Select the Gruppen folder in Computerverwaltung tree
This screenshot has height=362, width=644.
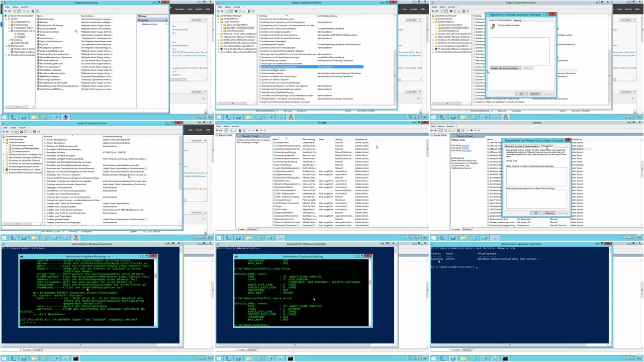(21, 37)
